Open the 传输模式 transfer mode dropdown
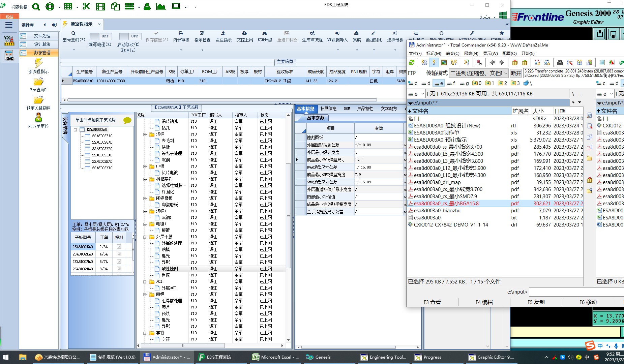The height and width of the screenshot is (364, 624). click(x=479, y=73)
